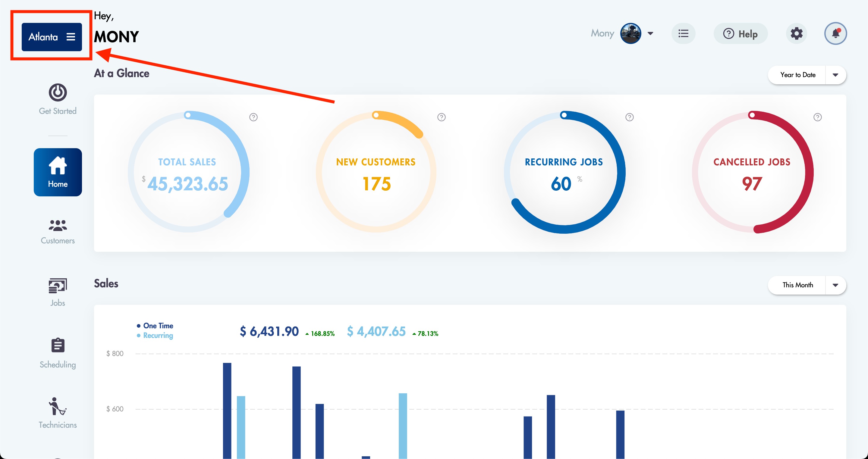Click the Mony username text in header
Image resolution: width=868 pixels, height=459 pixels.
(602, 33)
